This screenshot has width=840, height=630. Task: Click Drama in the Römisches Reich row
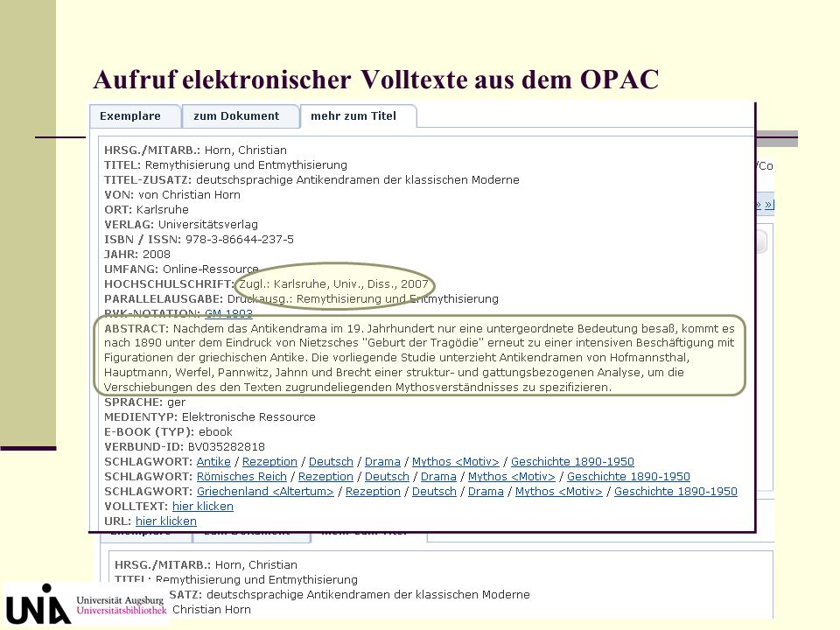click(438, 477)
